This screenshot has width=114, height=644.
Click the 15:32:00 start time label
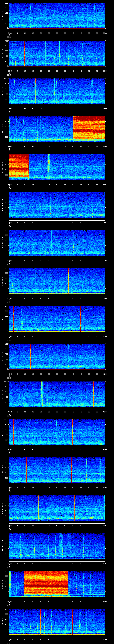pos(9,71)
